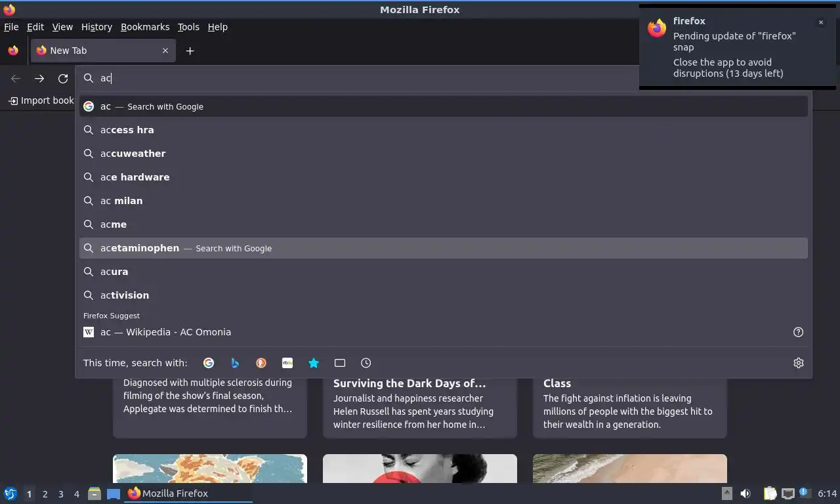Open the Applegate multiple sclerosis story card

pyautogui.click(x=210, y=408)
